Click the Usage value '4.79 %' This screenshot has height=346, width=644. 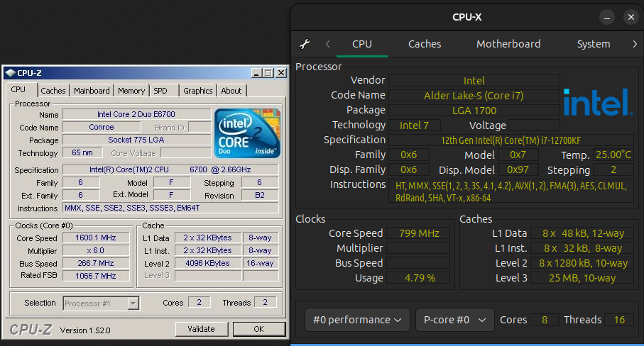tap(419, 278)
